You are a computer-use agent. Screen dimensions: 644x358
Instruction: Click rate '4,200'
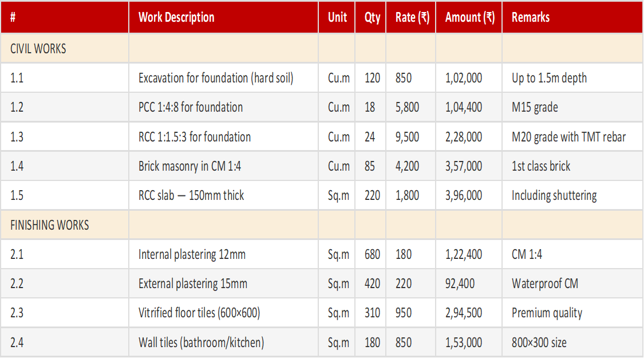(407, 166)
